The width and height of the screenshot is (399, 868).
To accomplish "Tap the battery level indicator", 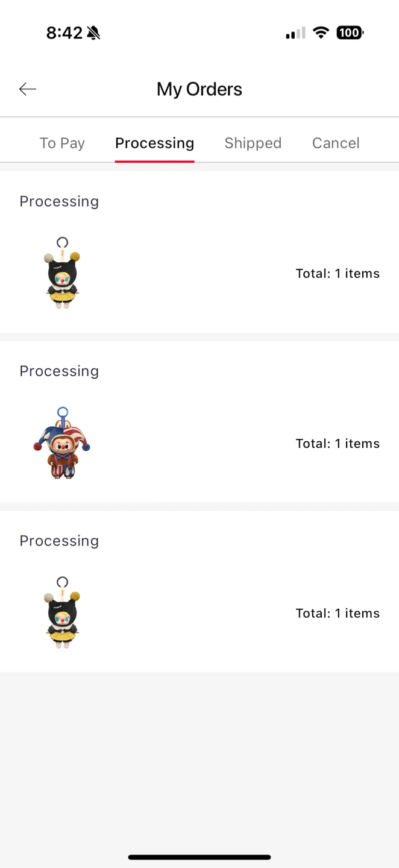I will click(350, 33).
